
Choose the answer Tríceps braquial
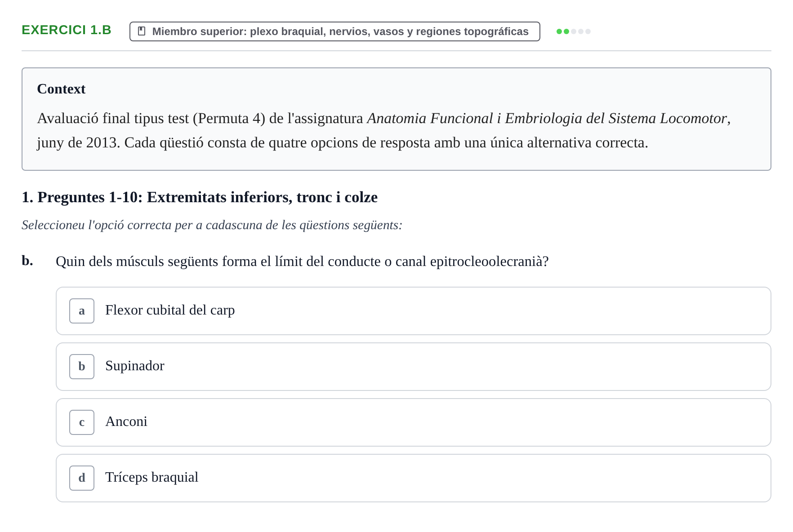pos(414,478)
